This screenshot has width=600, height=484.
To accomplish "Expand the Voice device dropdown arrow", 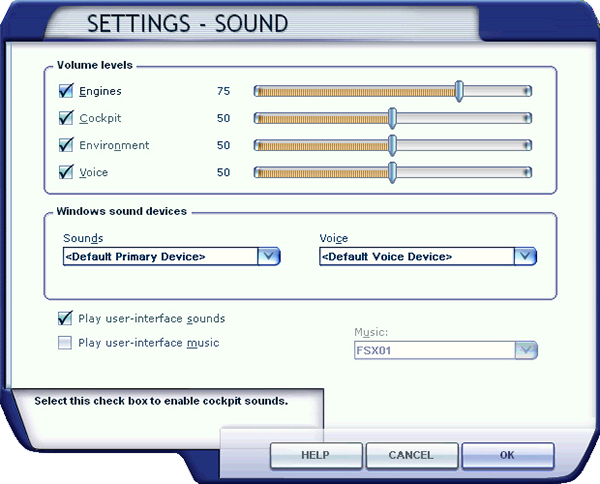I will click(525, 256).
